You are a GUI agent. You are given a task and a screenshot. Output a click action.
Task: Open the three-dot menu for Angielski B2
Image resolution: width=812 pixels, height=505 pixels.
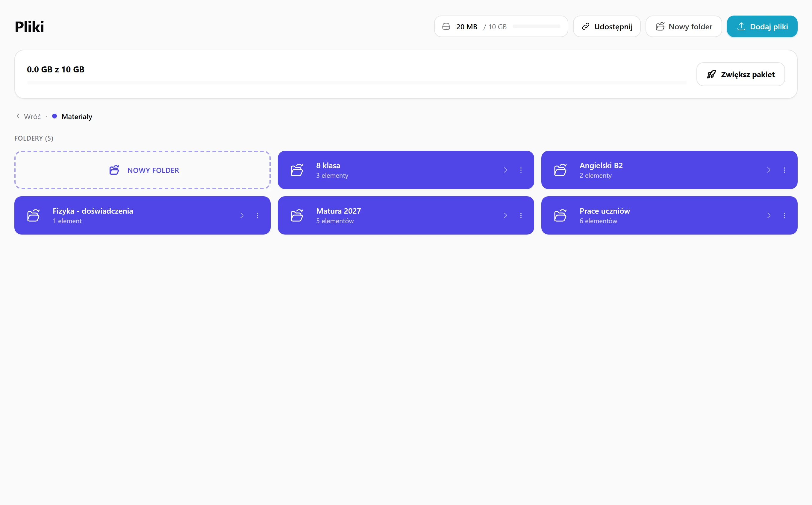(x=784, y=170)
